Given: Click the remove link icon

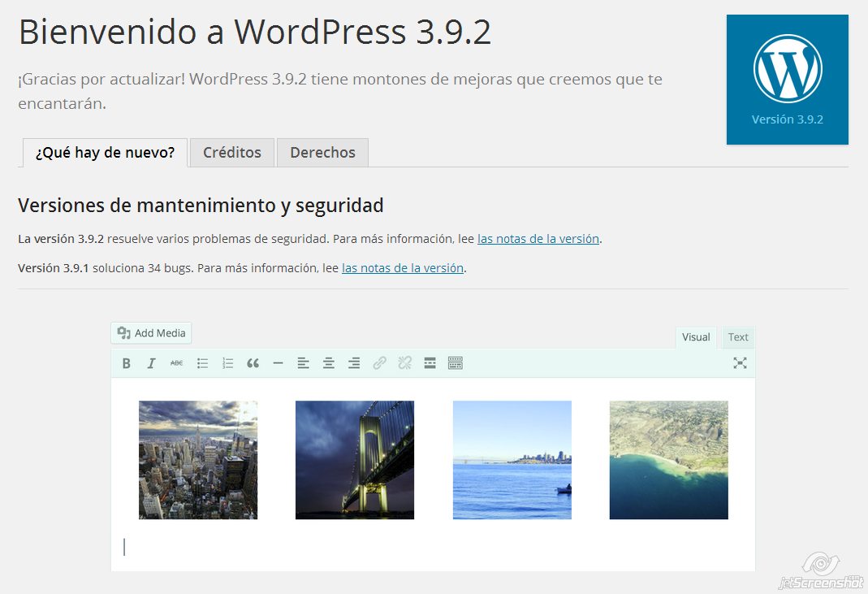Looking at the screenshot, I should 404,363.
